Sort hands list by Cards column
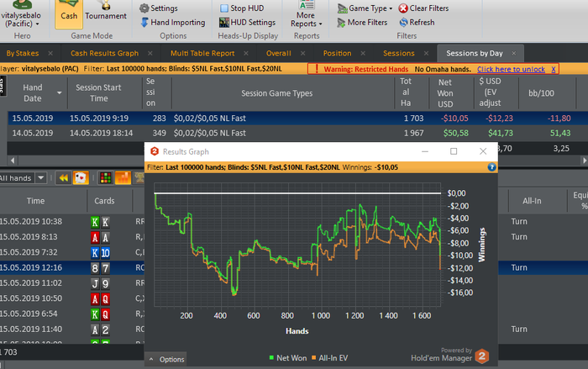The height and width of the screenshot is (369, 588). tap(104, 201)
